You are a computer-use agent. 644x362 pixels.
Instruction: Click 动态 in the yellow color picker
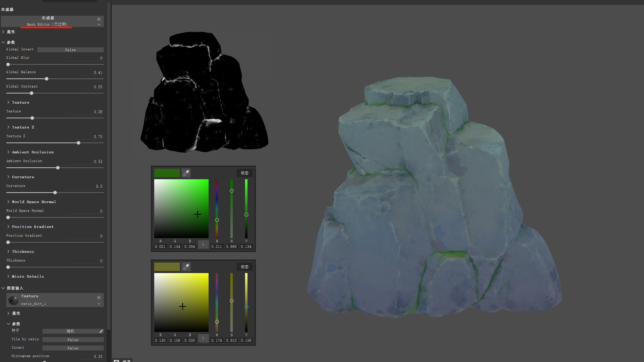click(245, 267)
